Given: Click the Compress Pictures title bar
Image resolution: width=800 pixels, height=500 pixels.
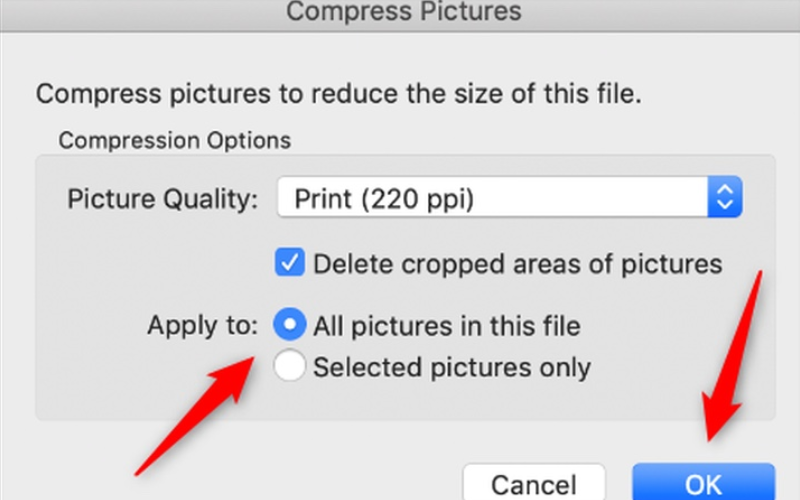Looking at the screenshot, I should 403,13.
